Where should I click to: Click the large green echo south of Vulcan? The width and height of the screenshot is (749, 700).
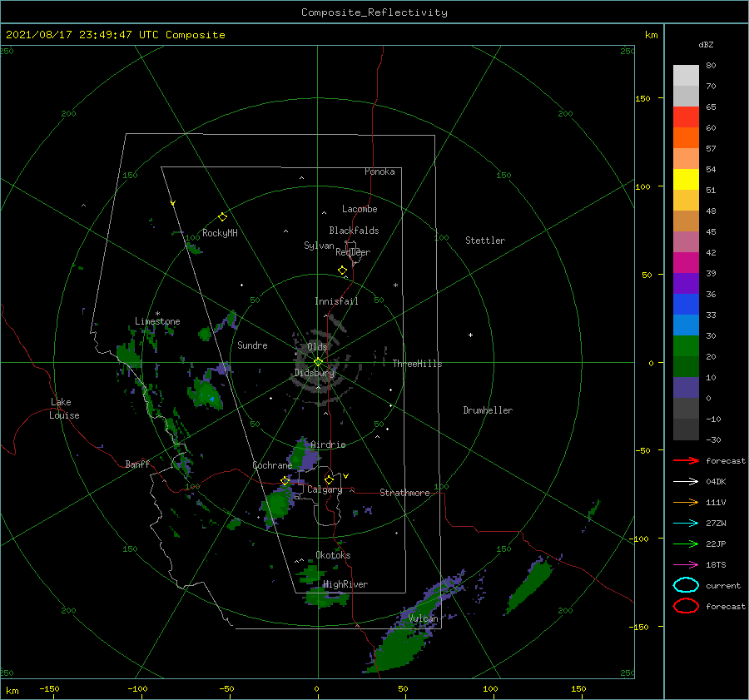click(399, 650)
